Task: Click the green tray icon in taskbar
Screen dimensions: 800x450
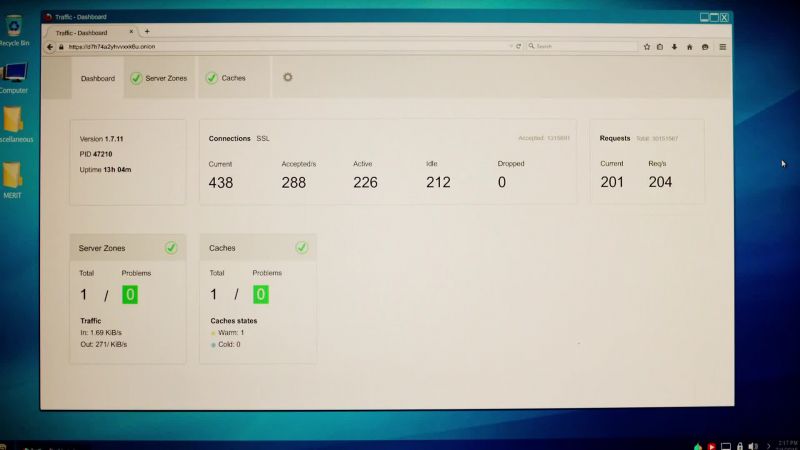Action: pos(697,446)
